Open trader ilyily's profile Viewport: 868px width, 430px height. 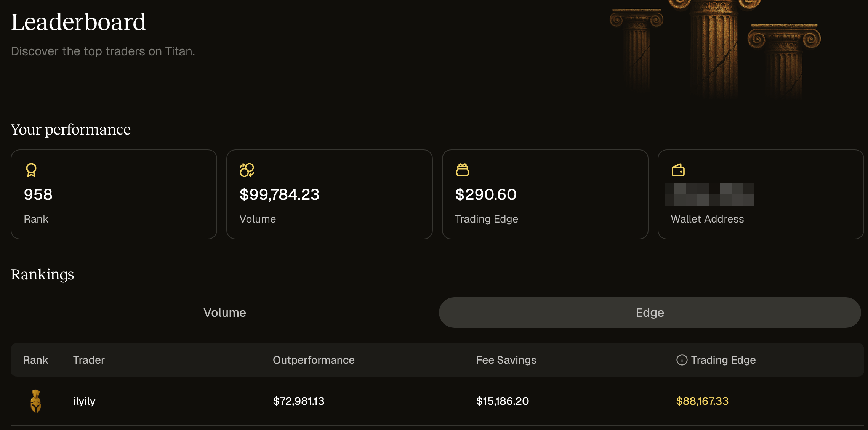point(84,401)
